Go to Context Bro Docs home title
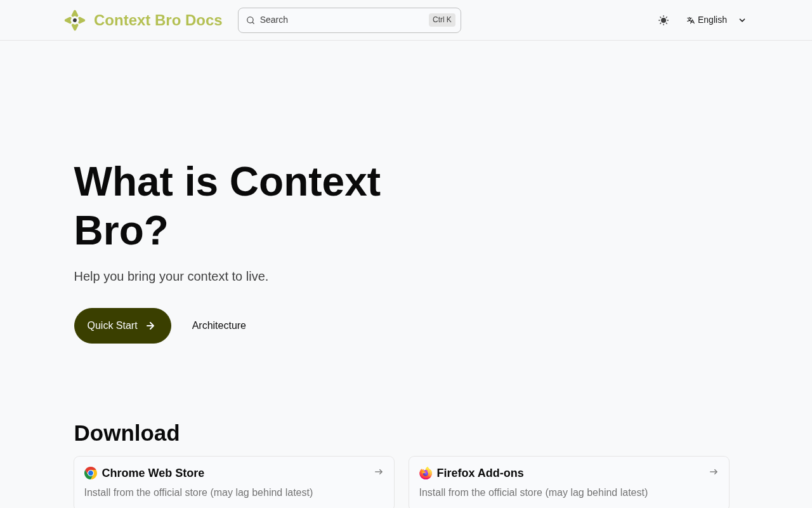The image size is (812, 508). 158,20
